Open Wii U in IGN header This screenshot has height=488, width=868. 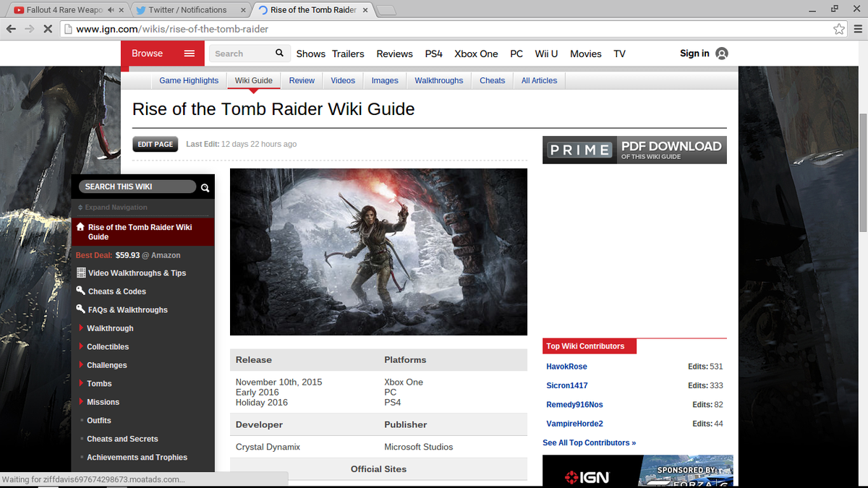pyautogui.click(x=546, y=53)
